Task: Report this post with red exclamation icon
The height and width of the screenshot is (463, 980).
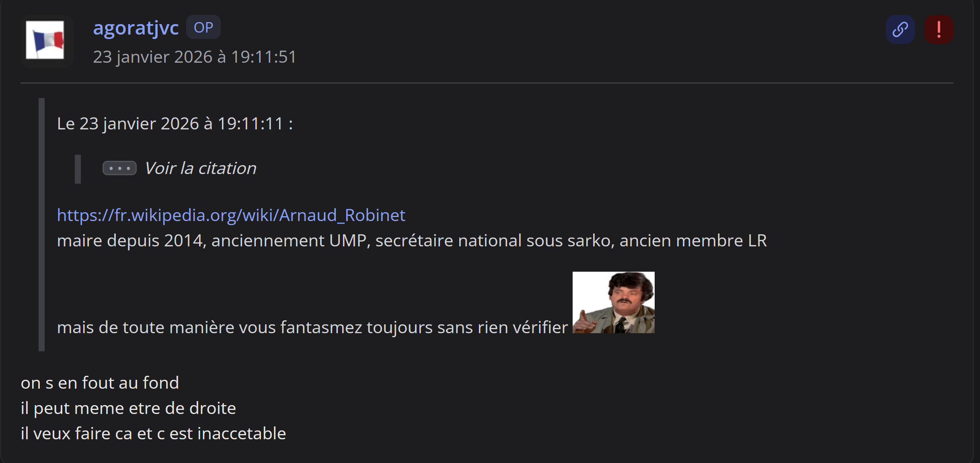Action: tap(939, 29)
